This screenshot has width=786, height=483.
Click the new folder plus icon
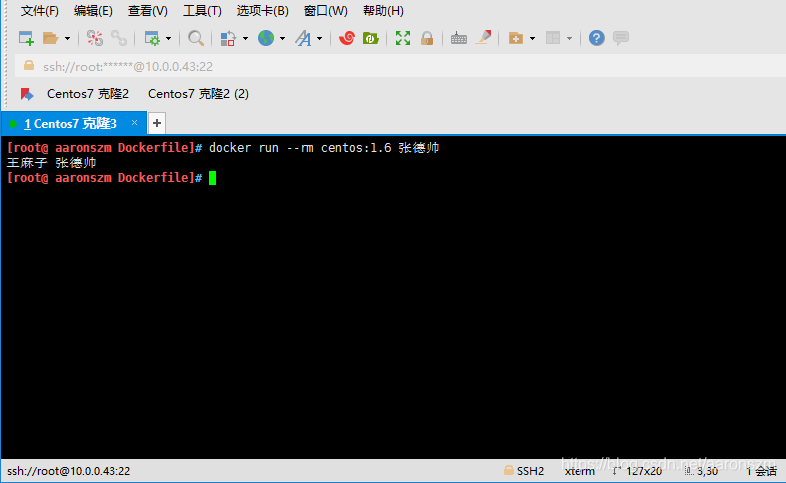point(516,38)
